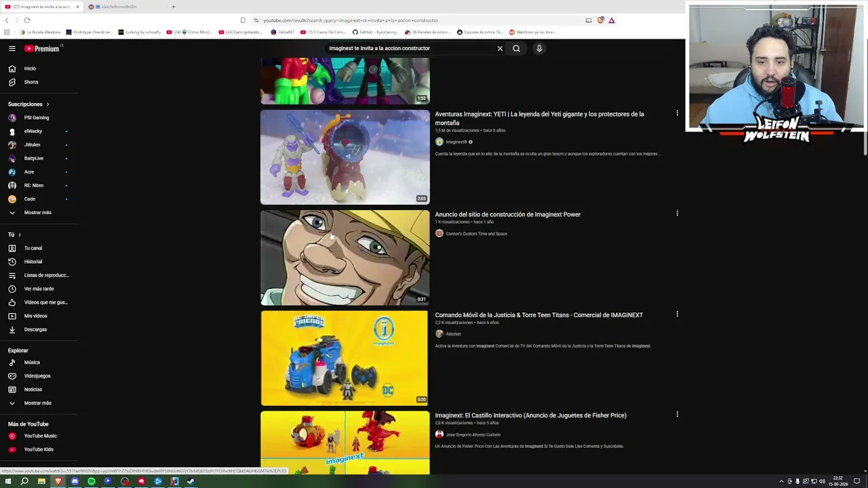Open the La Ruleta Aleatoria bookmark
Screen dimensions: 868x488
tap(42, 32)
